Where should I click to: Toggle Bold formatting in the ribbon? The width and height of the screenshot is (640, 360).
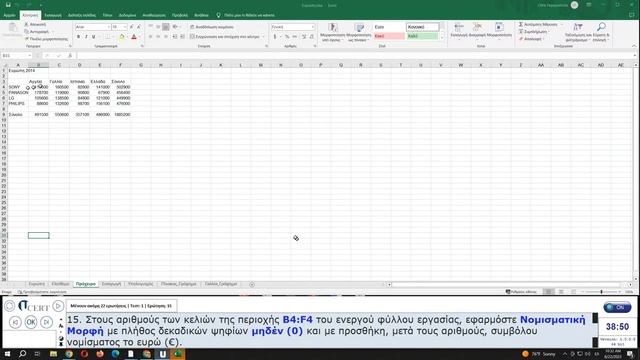click(78, 37)
